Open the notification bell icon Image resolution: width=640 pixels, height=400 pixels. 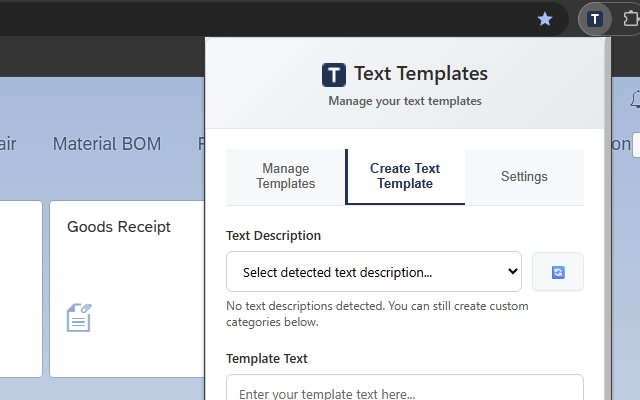tap(636, 100)
